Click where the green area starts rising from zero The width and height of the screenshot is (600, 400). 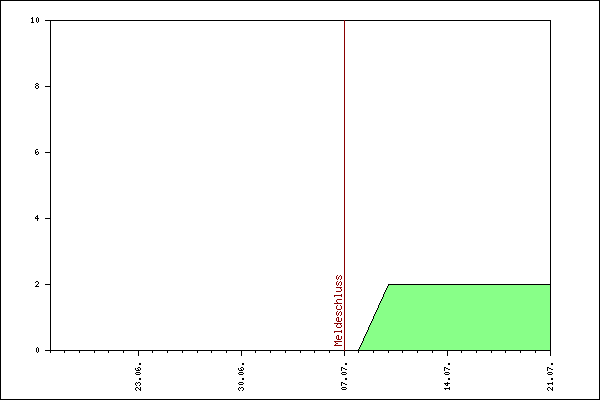(x=359, y=349)
